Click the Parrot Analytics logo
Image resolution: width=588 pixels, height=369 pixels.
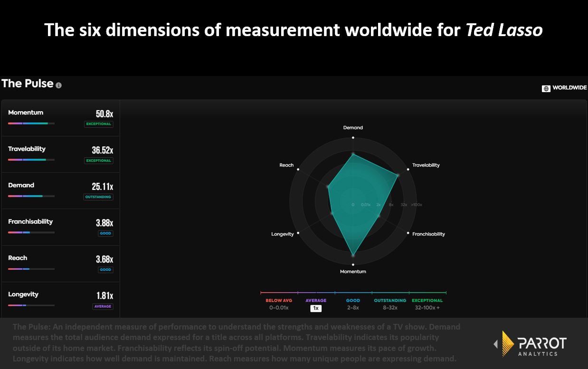click(x=530, y=343)
